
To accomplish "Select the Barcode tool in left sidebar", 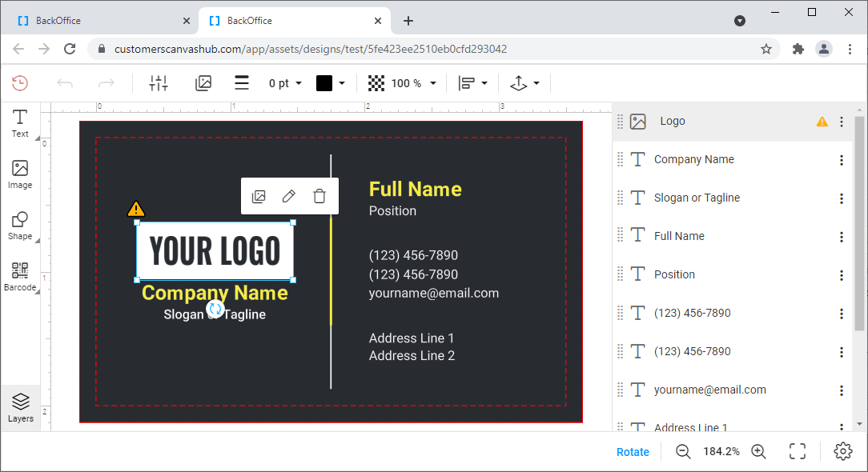I will 20,276.
